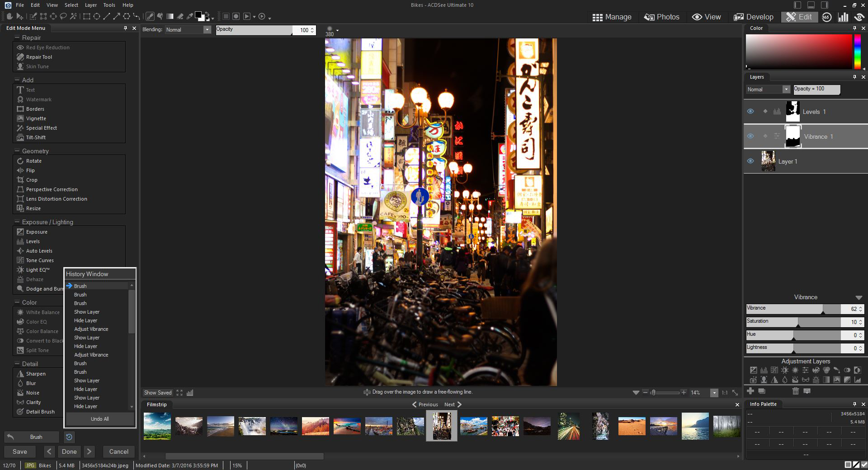Add water drop adjustment layer icon
This screenshot has height=470, width=868.
pyautogui.click(x=785, y=380)
